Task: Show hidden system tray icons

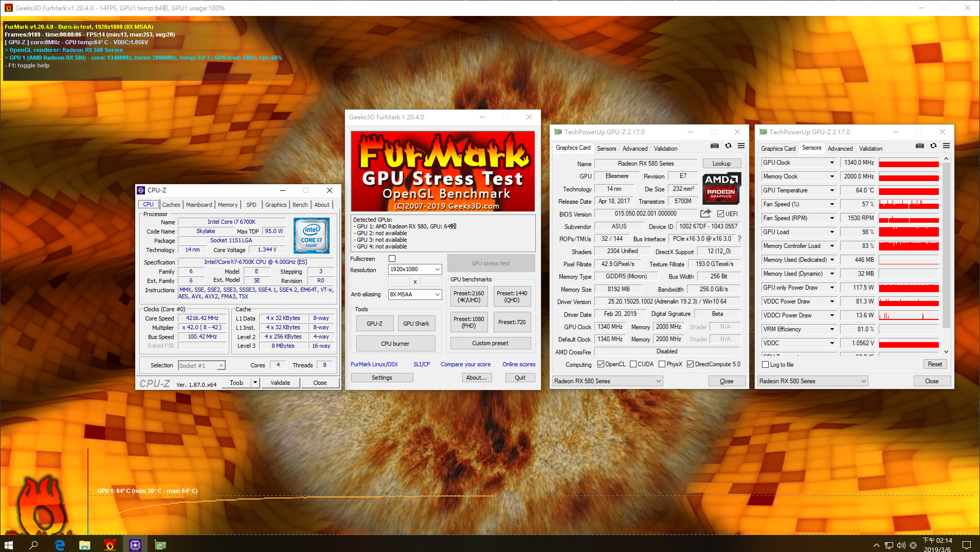Action: [876, 545]
